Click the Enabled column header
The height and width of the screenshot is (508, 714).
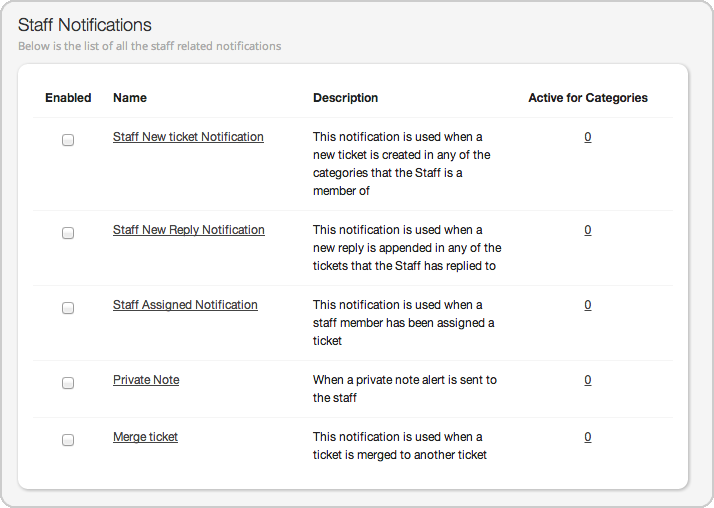click(68, 98)
